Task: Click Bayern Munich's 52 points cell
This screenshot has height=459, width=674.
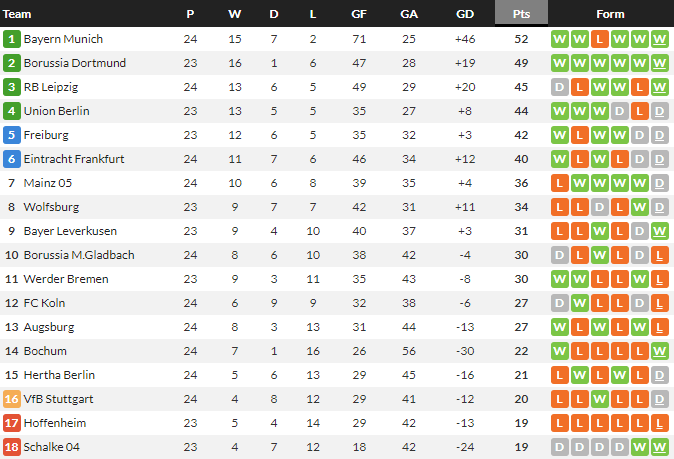Action: pos(521,39)
